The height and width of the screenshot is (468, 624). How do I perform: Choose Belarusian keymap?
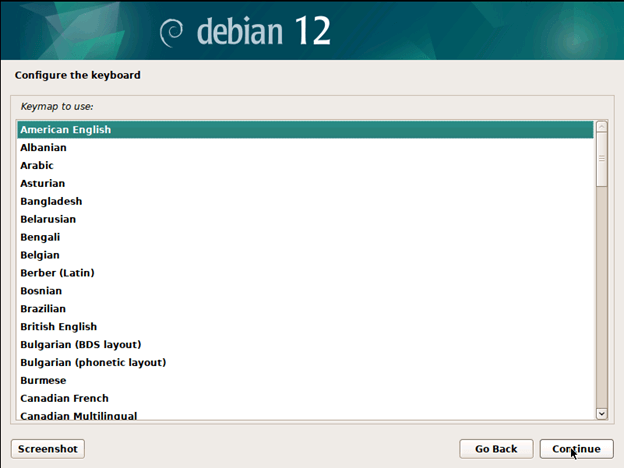(x=305, y=219)
